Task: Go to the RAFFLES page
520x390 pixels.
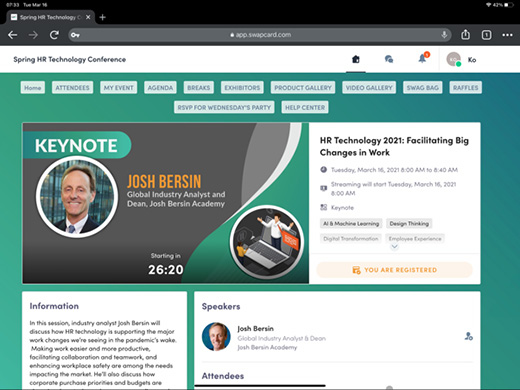Action: [465, 88]
